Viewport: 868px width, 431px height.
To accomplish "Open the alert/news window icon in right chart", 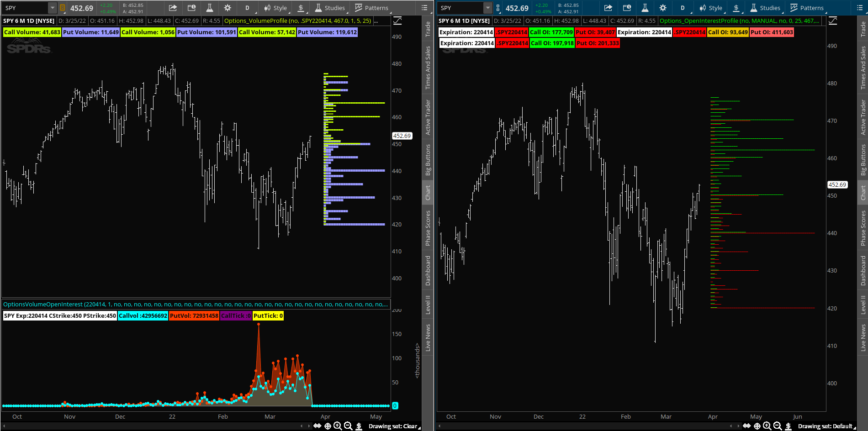I will 627,8.
